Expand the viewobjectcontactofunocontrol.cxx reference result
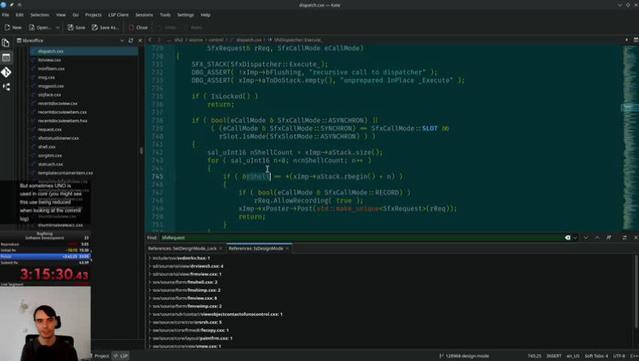Image resolution: width=639 pixels, height=361 pixels. pos(150,314)
